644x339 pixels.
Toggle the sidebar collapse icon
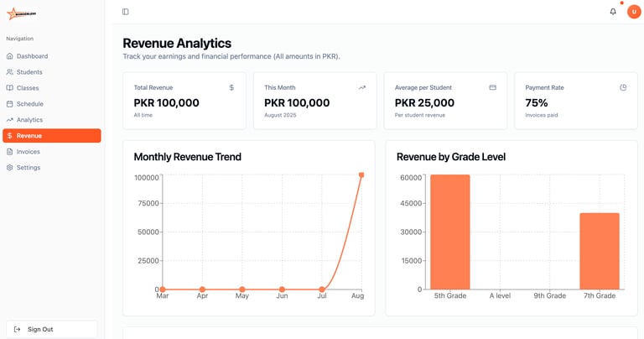pyautogui.click(x=125, y=12)
